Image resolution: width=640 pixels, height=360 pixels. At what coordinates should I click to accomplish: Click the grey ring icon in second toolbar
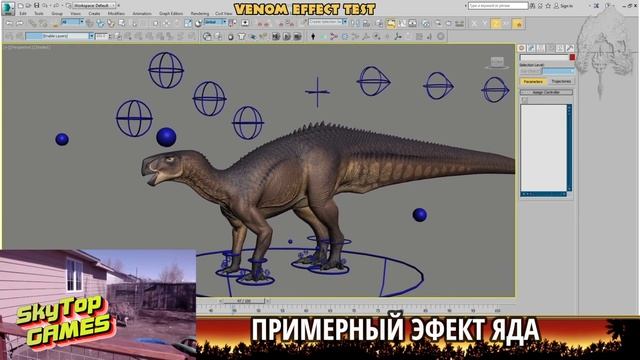pyautogui.click(x=441, y=36)
